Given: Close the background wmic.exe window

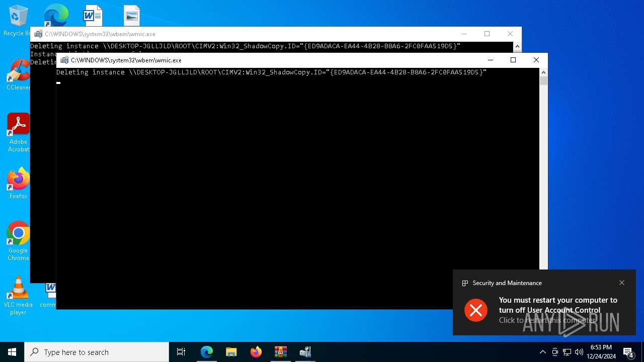Looking at the screenshot, I should tap(510, 34).
